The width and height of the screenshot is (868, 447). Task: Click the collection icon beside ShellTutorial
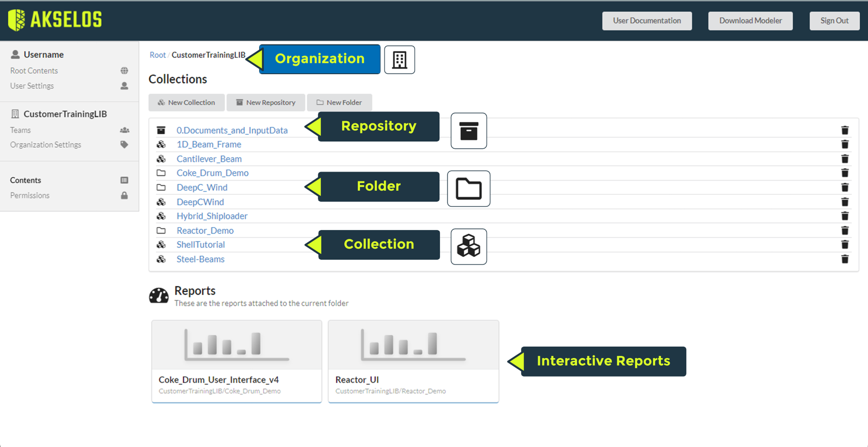[x=161, y=245]
